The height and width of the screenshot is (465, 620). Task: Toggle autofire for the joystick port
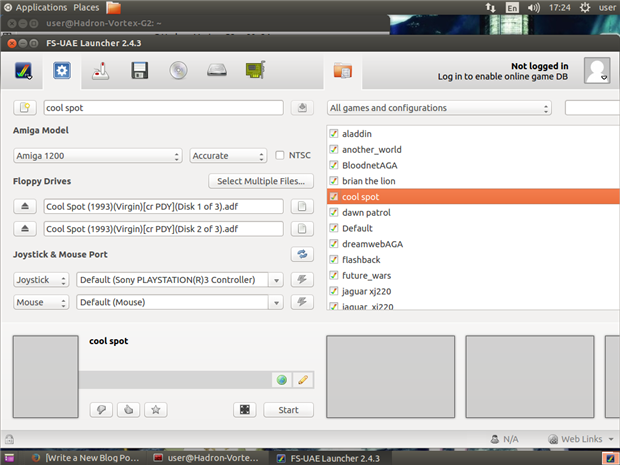[302, 280]
